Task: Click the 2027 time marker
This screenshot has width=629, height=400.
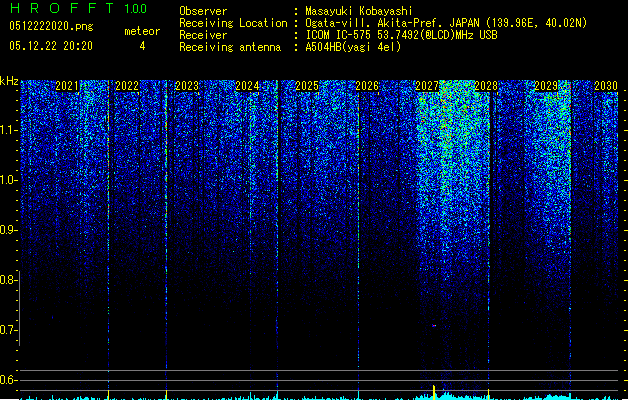Action: (x=427, y=86)
